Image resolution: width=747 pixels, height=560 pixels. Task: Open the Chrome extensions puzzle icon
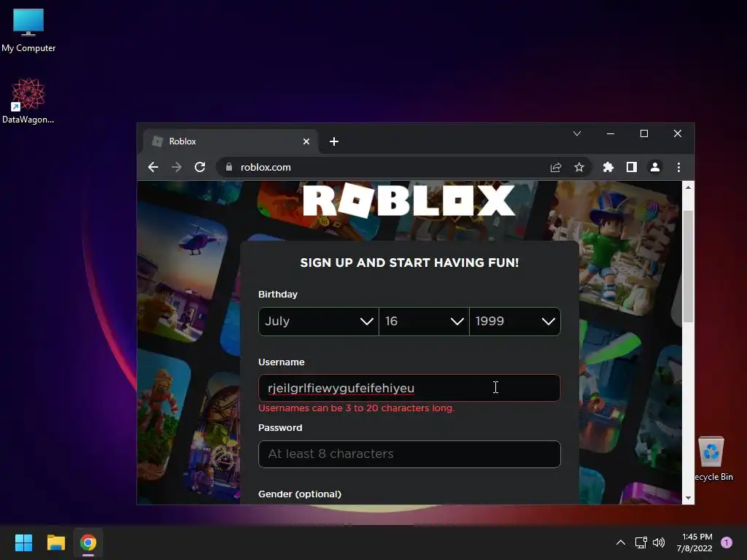click(x=608, y=167)
